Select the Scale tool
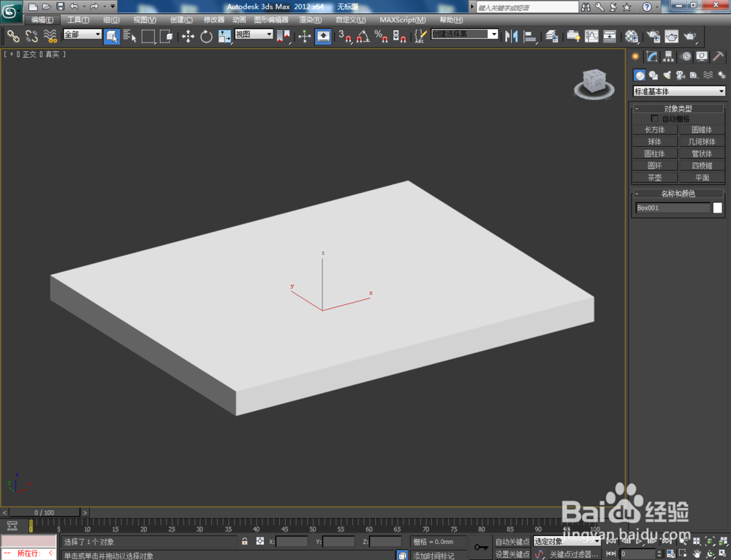The width and height of the screenshot is (731, 560). tap(224, 37)
